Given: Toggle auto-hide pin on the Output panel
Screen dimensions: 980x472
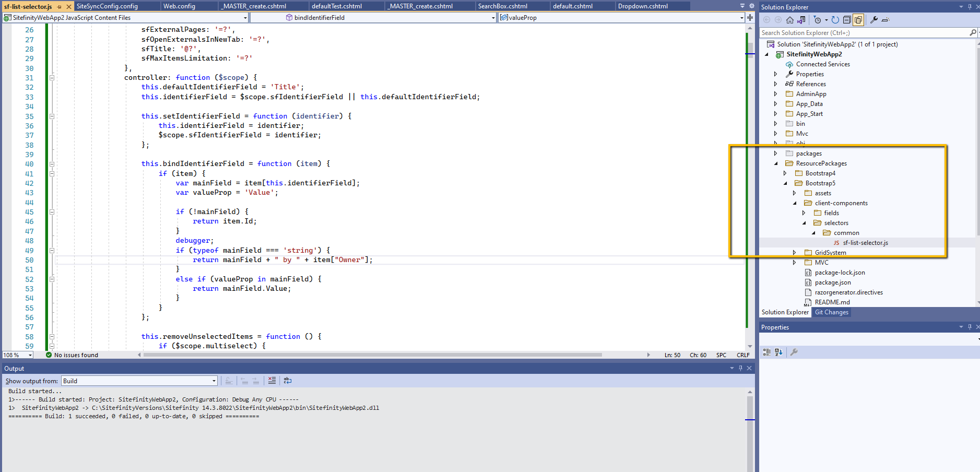Looking at the screenshot, I should click(741, 368).
